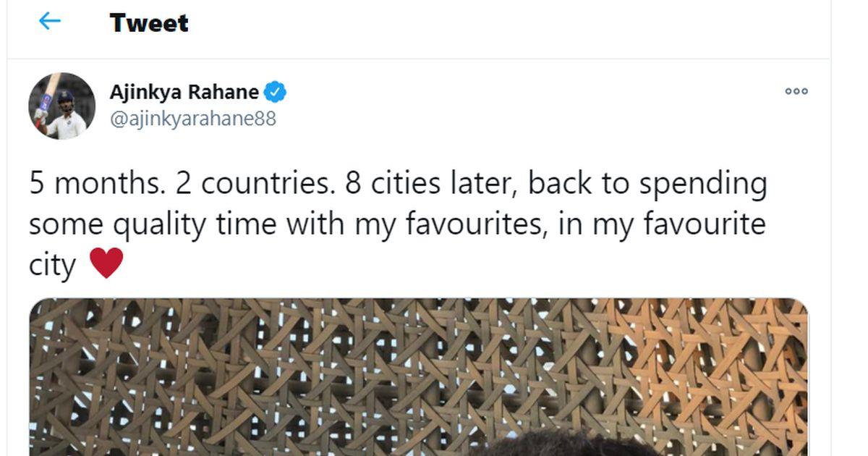Click the Ajinkya Rahane display name
This screenshot has height=456, width=868.
coord(184,93)
